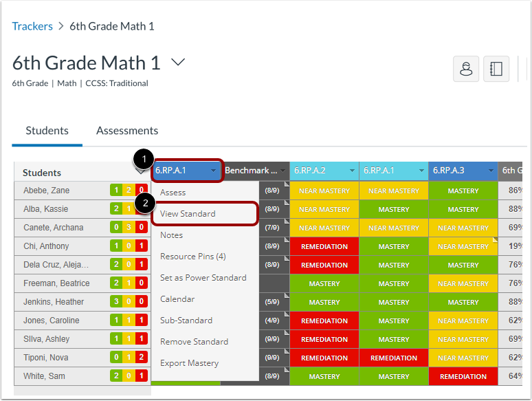
Task: Click the green mastery count 3 for Jenkins, Heather
Action: [116, 301]
